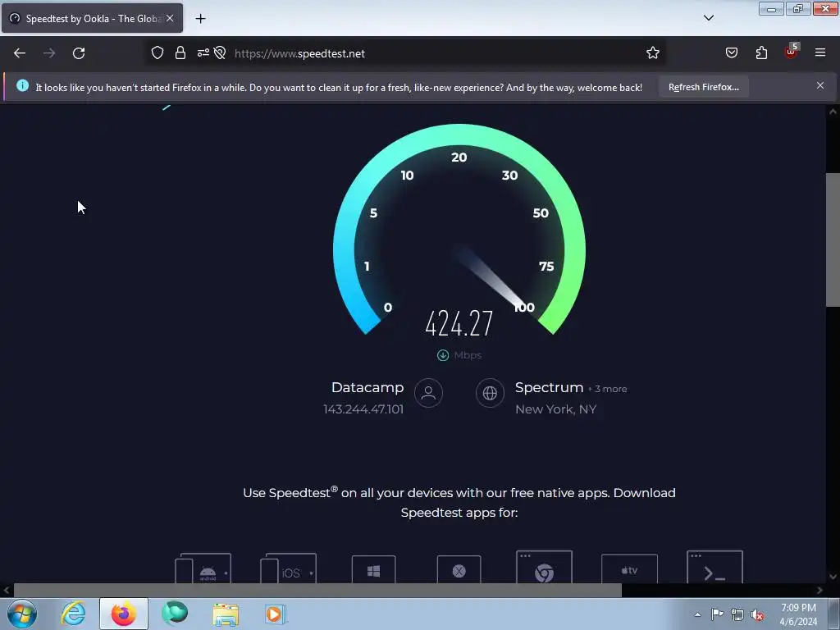
Task: Click the New York, NY location text
Action: coord(555,409)
